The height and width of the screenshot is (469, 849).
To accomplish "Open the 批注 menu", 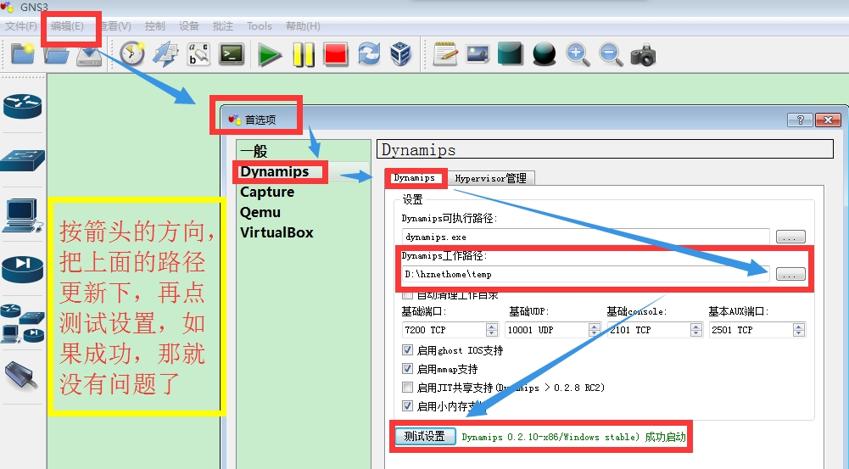I will [x=223, y=26].
